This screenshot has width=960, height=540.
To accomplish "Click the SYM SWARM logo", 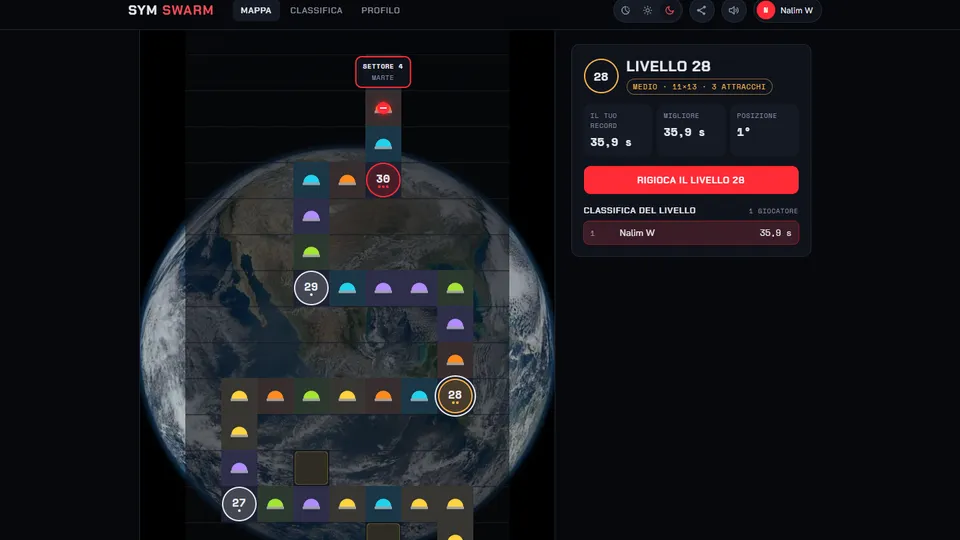I will pyautogui.click(x=171, y=10).
